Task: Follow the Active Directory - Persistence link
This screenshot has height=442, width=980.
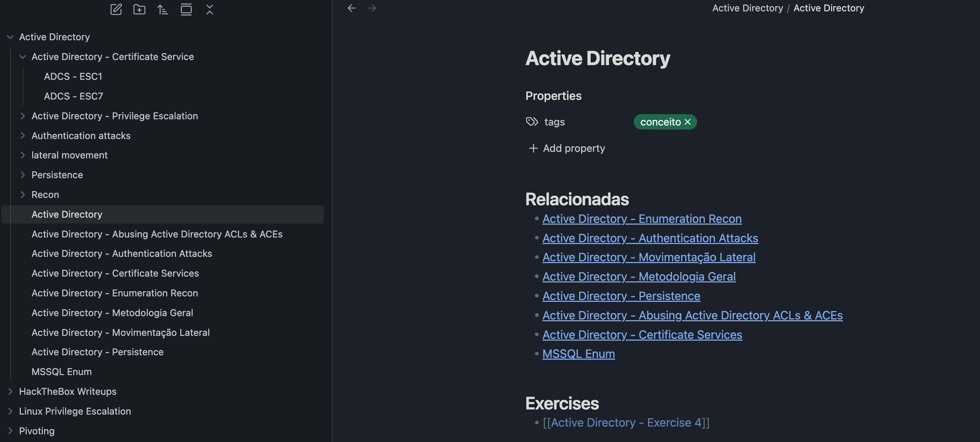Action: [621, 296]
